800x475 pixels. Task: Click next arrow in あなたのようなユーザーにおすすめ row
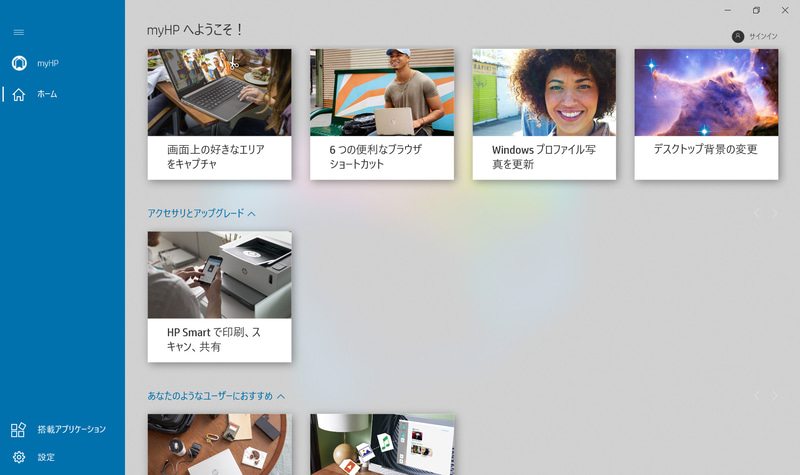pyautogui.click(x=774, y=396)
